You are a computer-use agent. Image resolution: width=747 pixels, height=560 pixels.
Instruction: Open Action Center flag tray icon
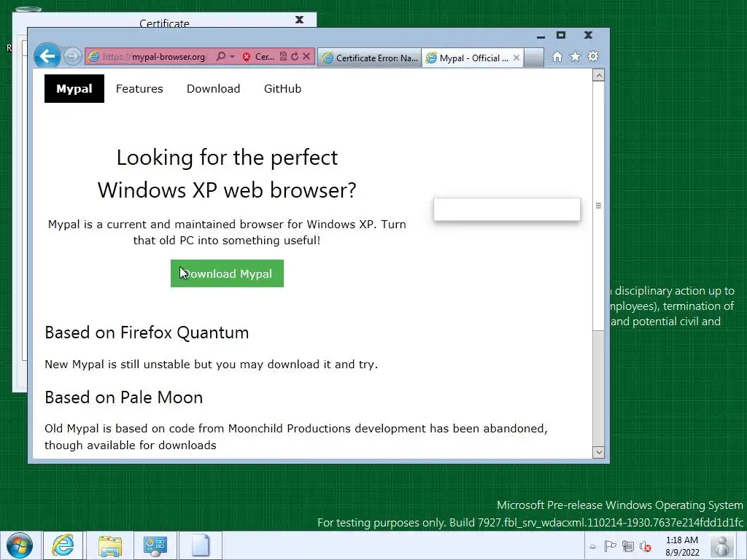(610, 546)
